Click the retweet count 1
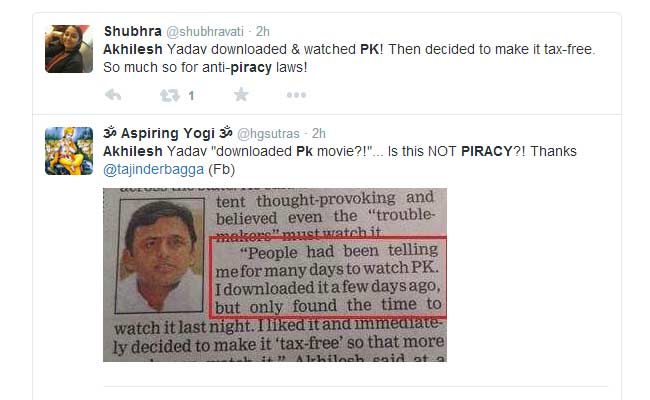This screenshot has width=650, height=400. point(191,96)
